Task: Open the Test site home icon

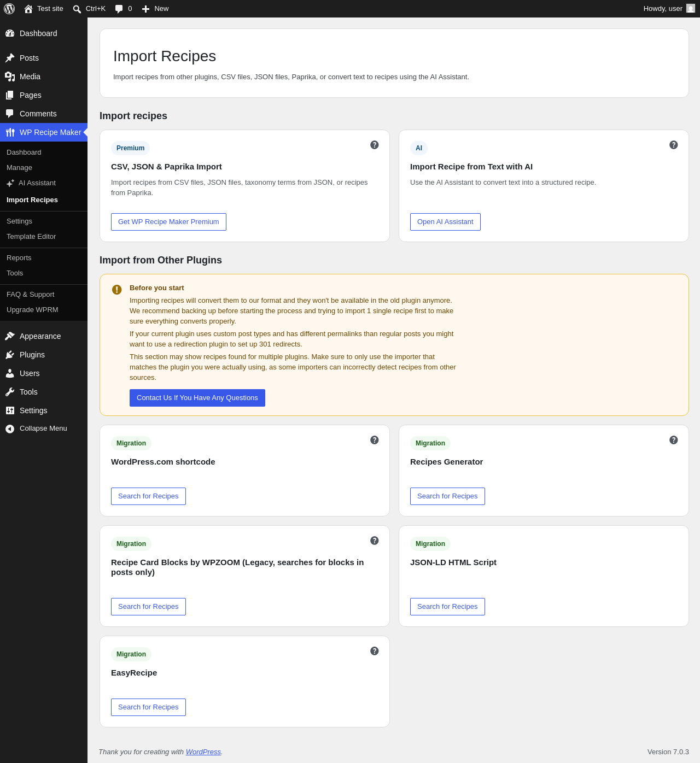Action: (x=28, y=9)
